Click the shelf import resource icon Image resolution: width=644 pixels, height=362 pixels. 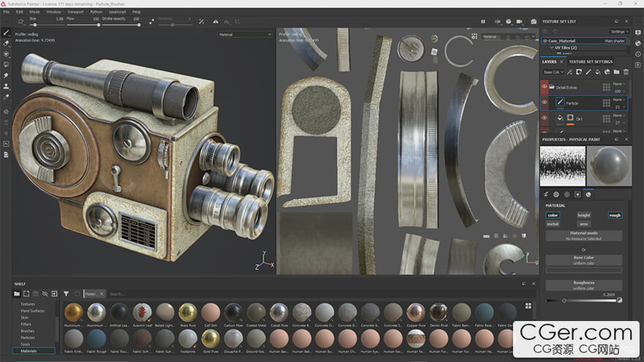point(54,294)
